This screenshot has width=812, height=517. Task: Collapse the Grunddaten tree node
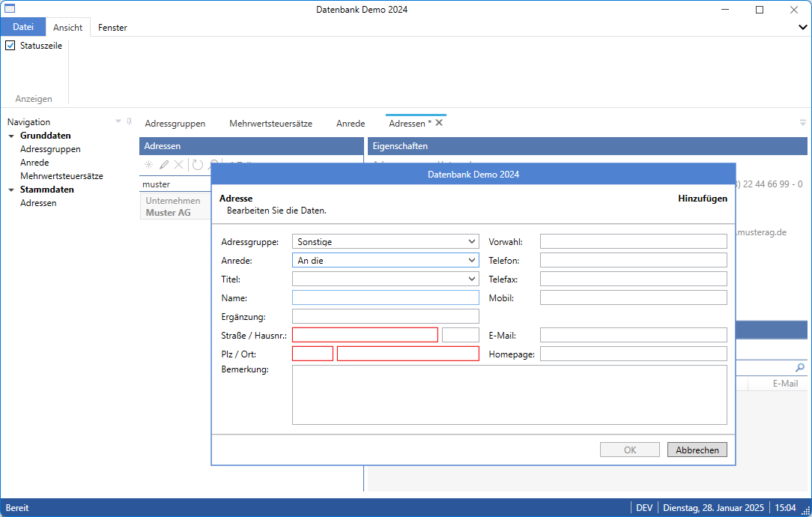[x=11, y=136]
